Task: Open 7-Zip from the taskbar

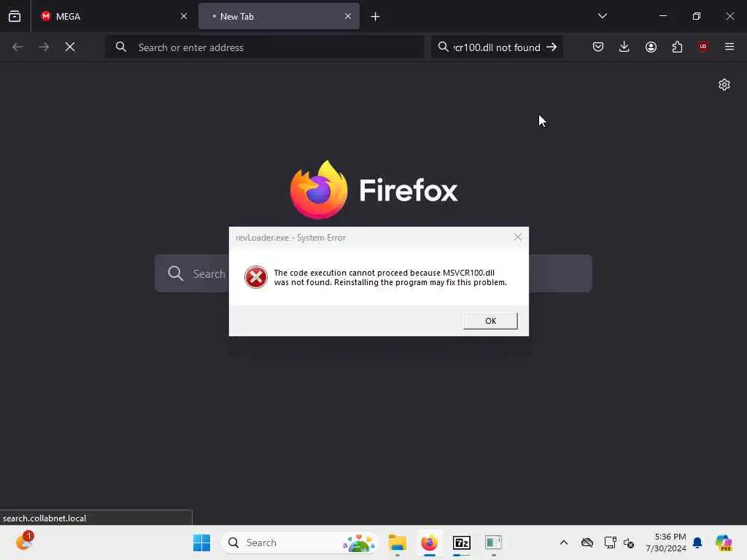Action: click(461, 542)
